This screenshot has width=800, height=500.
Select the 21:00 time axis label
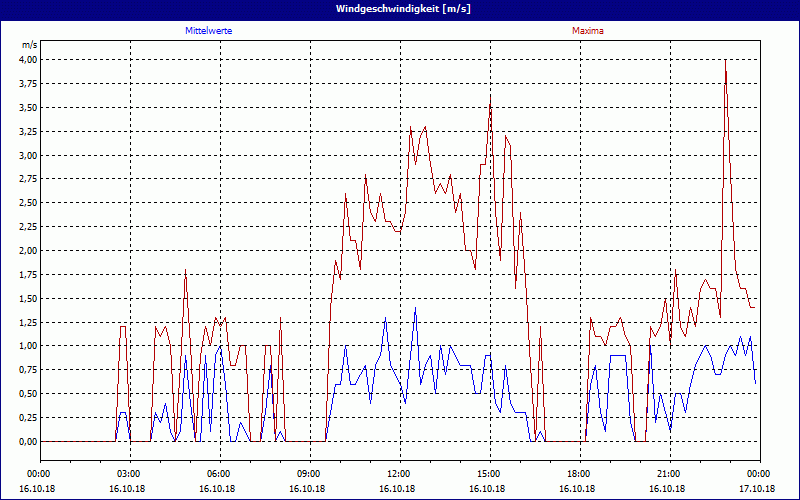click(668, 474)
